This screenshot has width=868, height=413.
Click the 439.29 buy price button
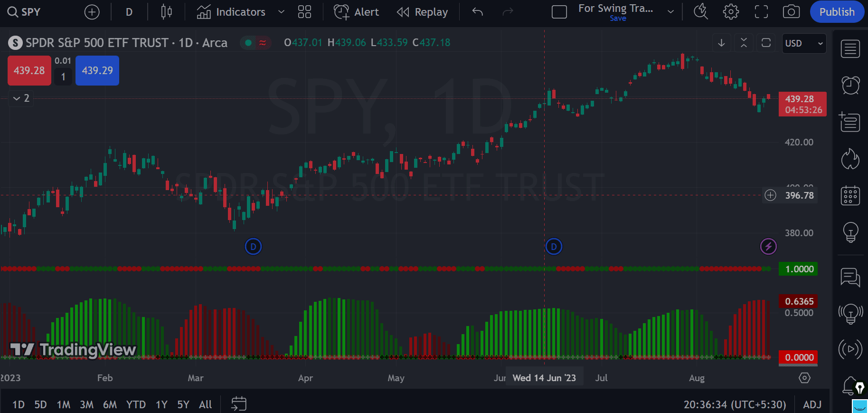[x=97, y=70]
